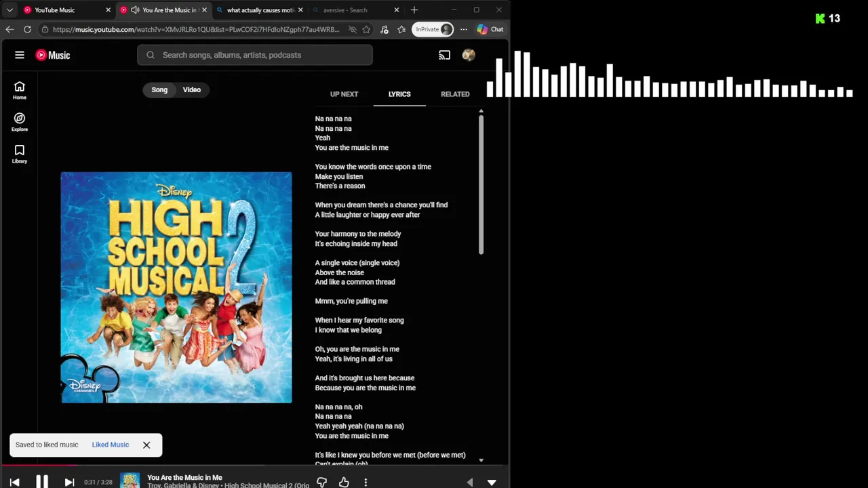Expand the player bar's left-pointing triangle

[470, 482]
